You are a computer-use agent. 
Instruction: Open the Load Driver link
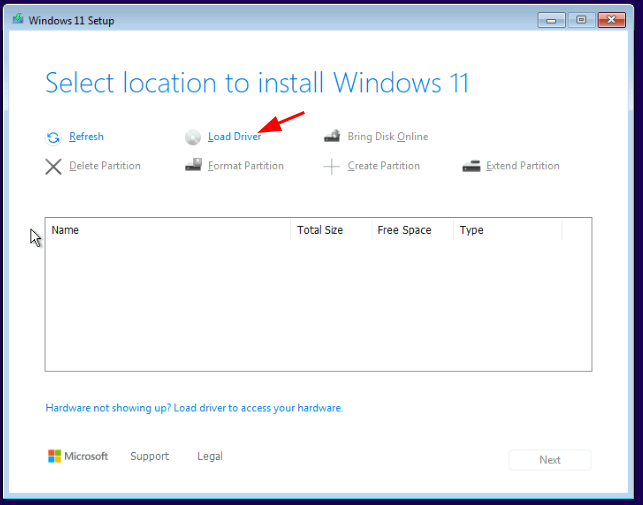[234, 137]
